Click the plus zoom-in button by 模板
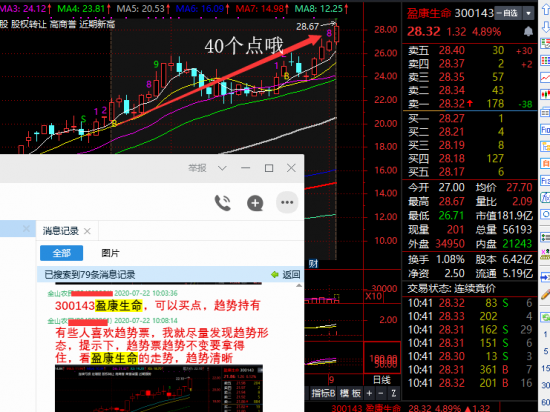This screenshot has height=412, width=550. tap(369, 393)
